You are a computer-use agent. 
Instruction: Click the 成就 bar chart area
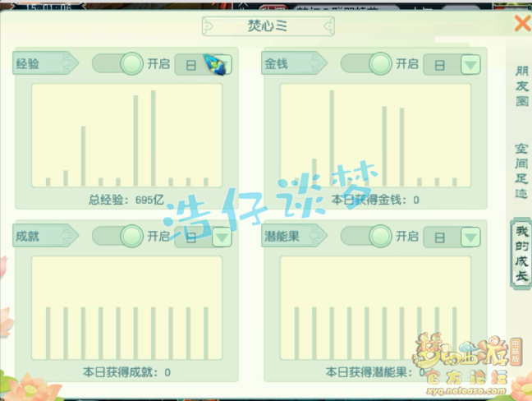(x=127, y=308)
